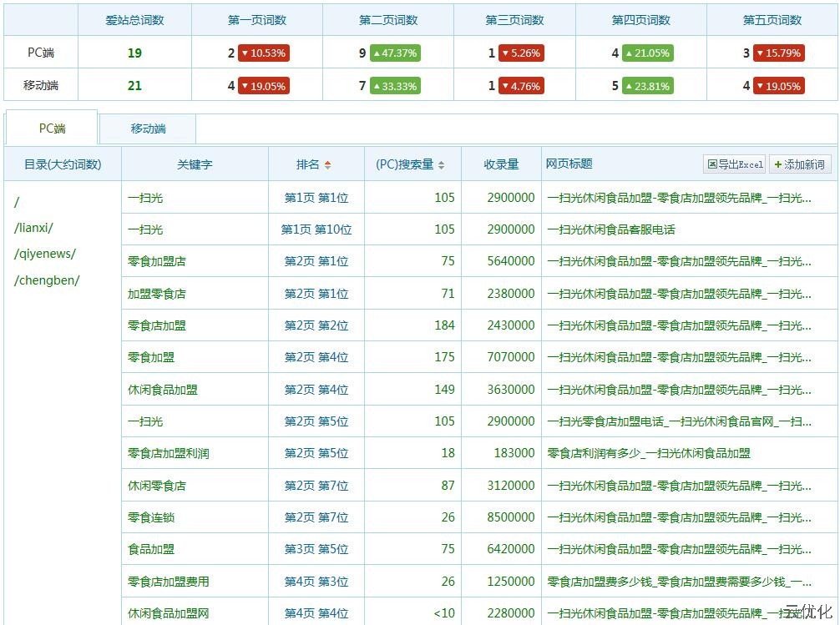Viewport: 840px width, 625px height.
Task: Click the PC端 15.79% down badge
Action: [779, 53]
